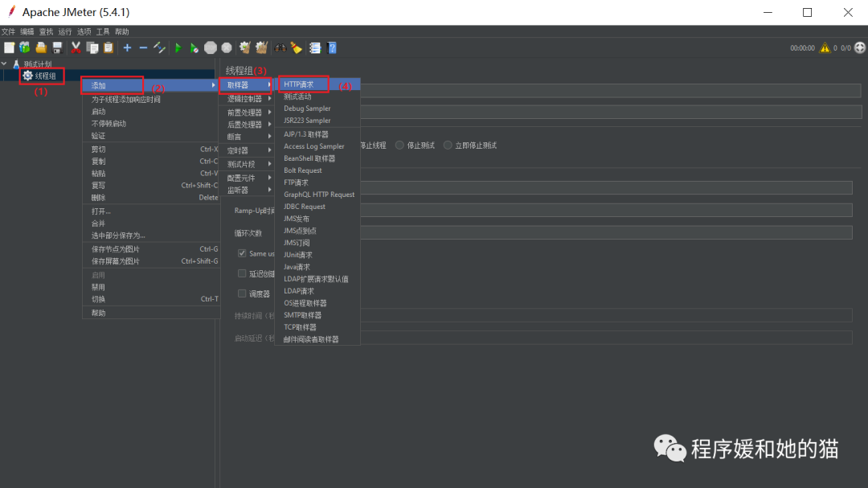Click the Shutdown round X icon
Screen dimensions: 868x488
[x=227, y=48]
